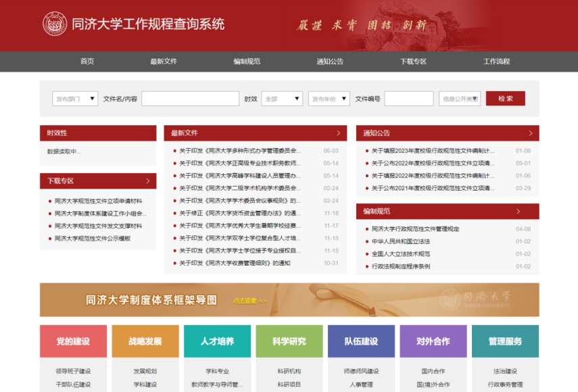Viewport: 578px width, 392px height.
Task: Open the 战略发展 category tile
Action: point(145,341)
